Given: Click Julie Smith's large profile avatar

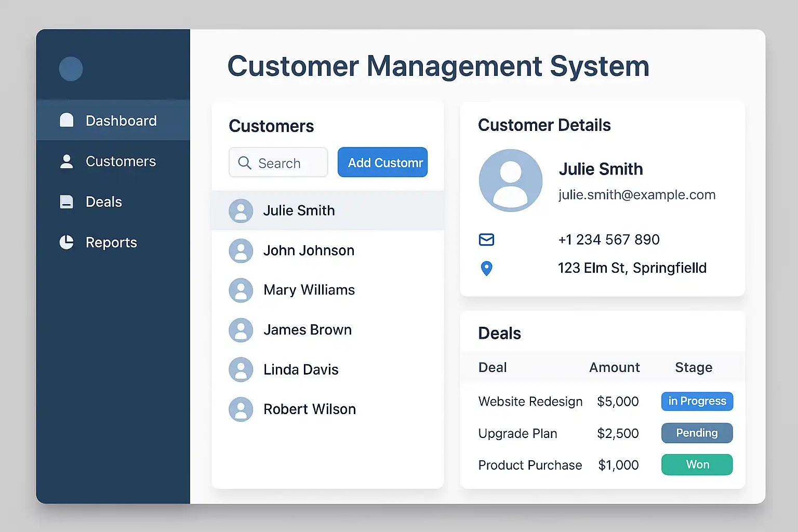Looking at the screenshot, I should (x=510, y=180).
